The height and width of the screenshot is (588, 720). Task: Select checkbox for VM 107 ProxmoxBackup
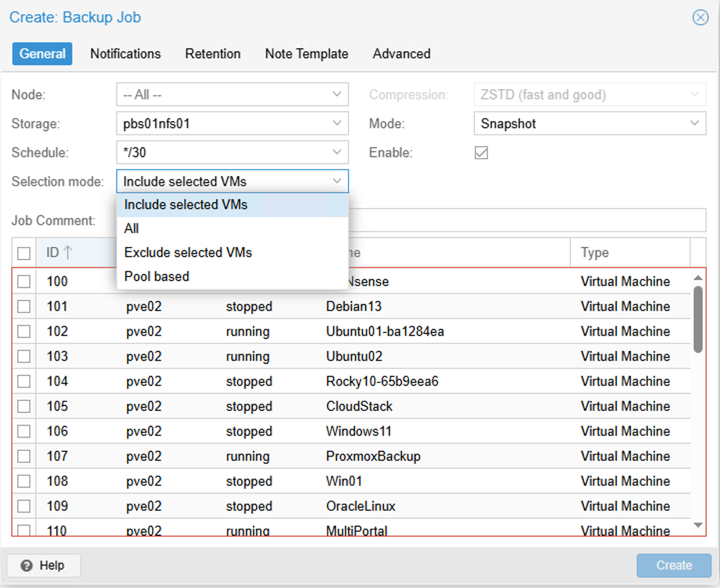24,457
